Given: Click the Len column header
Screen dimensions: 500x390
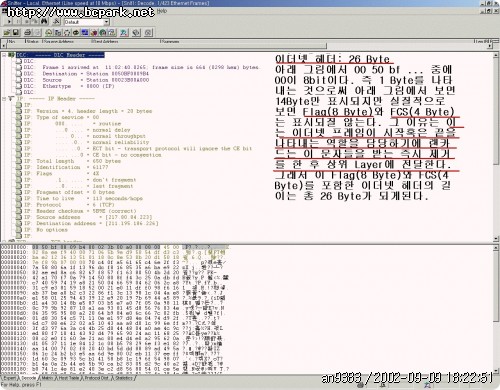Looking at the screenshot, I should [x=480, y=41].
